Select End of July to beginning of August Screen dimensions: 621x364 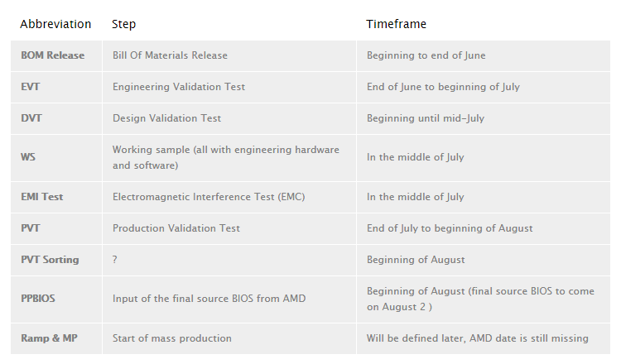point(450,228)
